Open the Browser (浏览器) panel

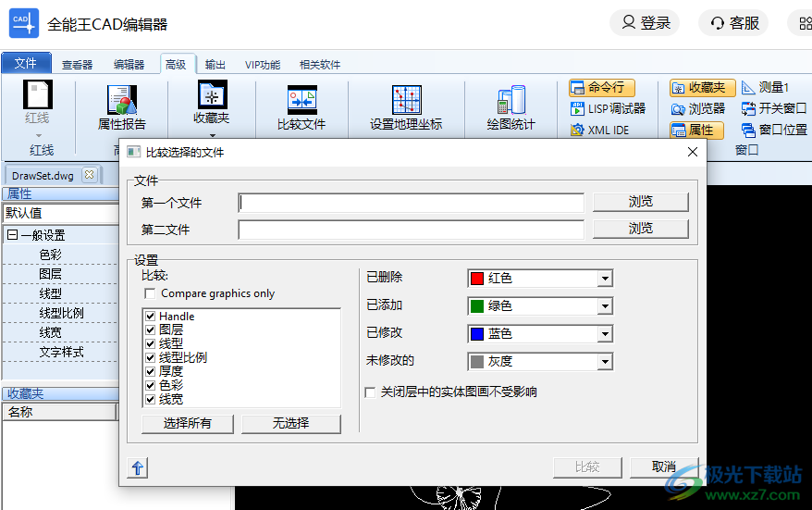698,109
